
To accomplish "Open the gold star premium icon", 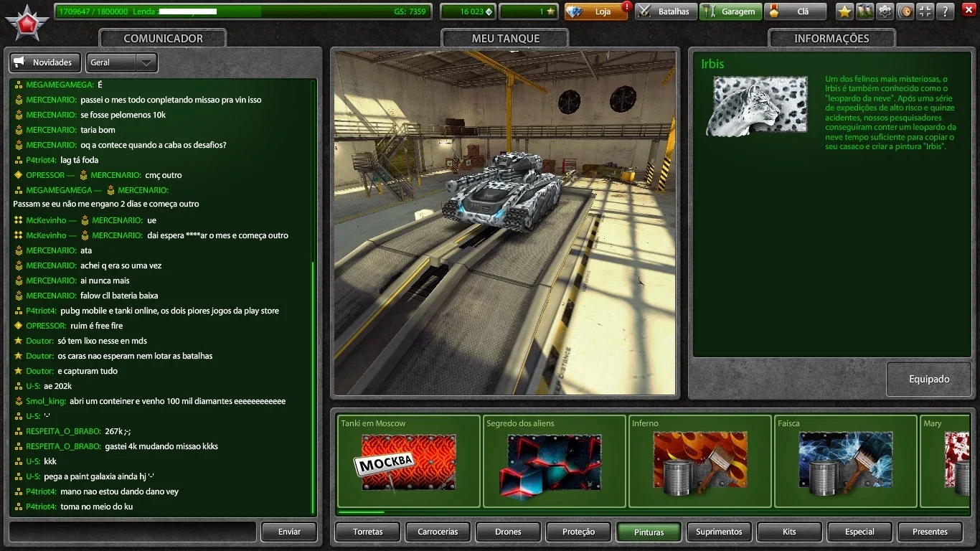I will 844,11.
